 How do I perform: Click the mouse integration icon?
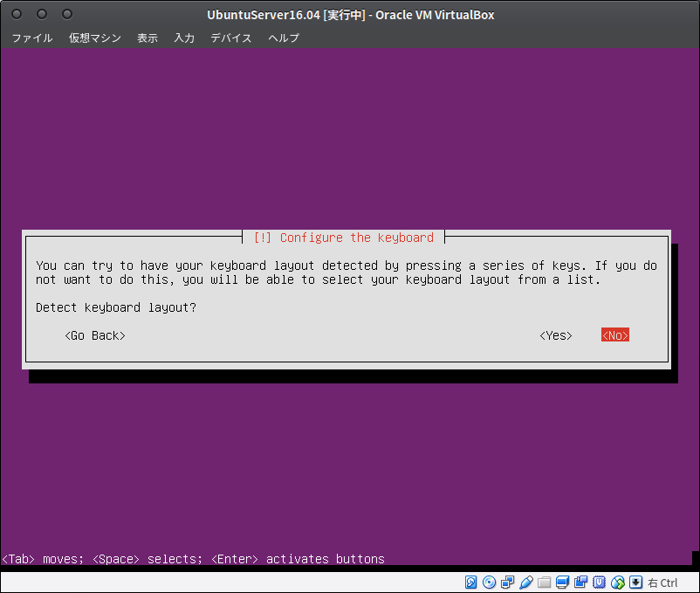(x=618, y=583)
